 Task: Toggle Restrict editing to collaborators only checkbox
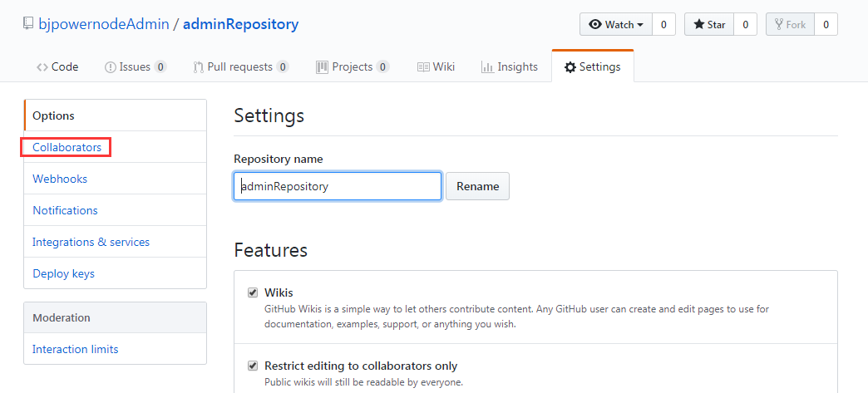click(253, 366)
